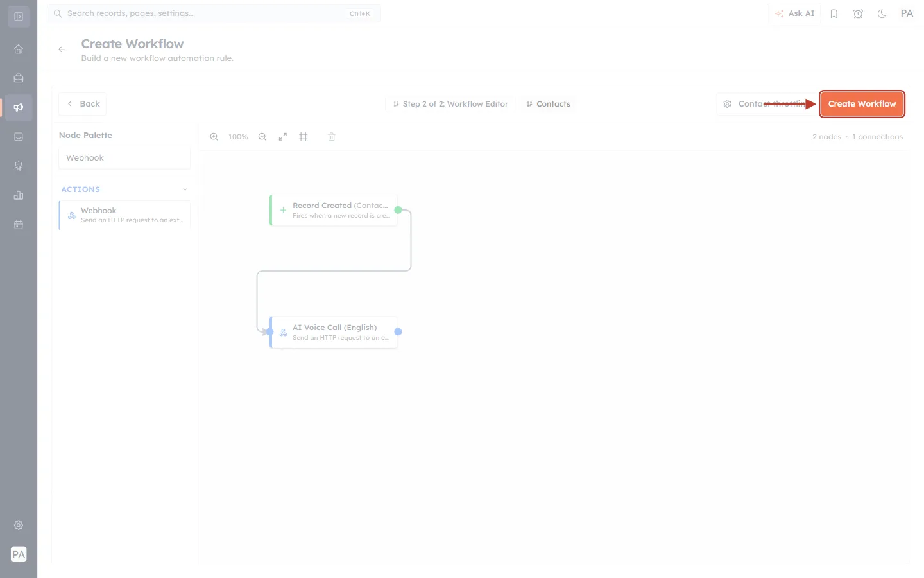Click the back arrow beside Create Workflow title

62,49
